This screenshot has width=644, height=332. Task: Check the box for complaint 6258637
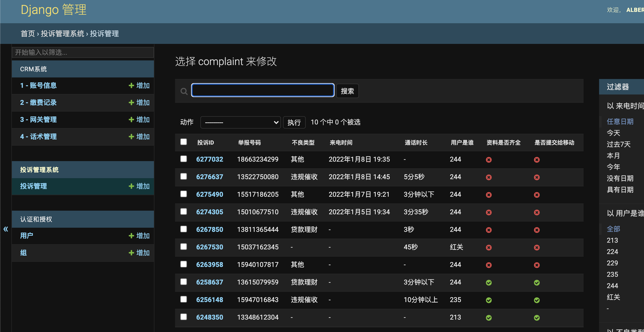[184, 282]
